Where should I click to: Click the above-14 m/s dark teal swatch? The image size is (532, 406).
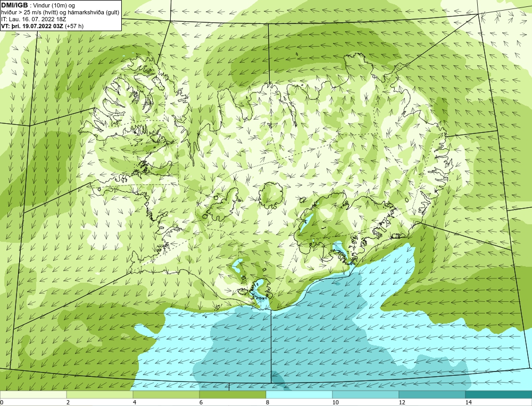coord(499,394)
